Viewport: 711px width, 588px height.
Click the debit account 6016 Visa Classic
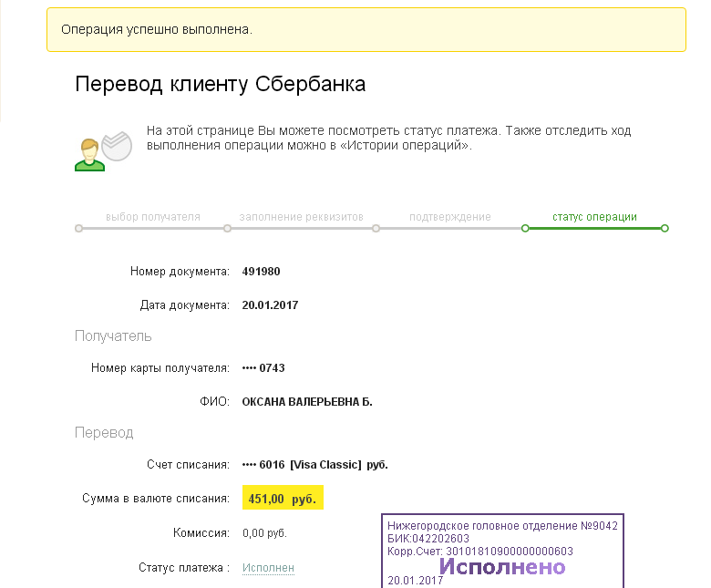click(x=315, y=465)
